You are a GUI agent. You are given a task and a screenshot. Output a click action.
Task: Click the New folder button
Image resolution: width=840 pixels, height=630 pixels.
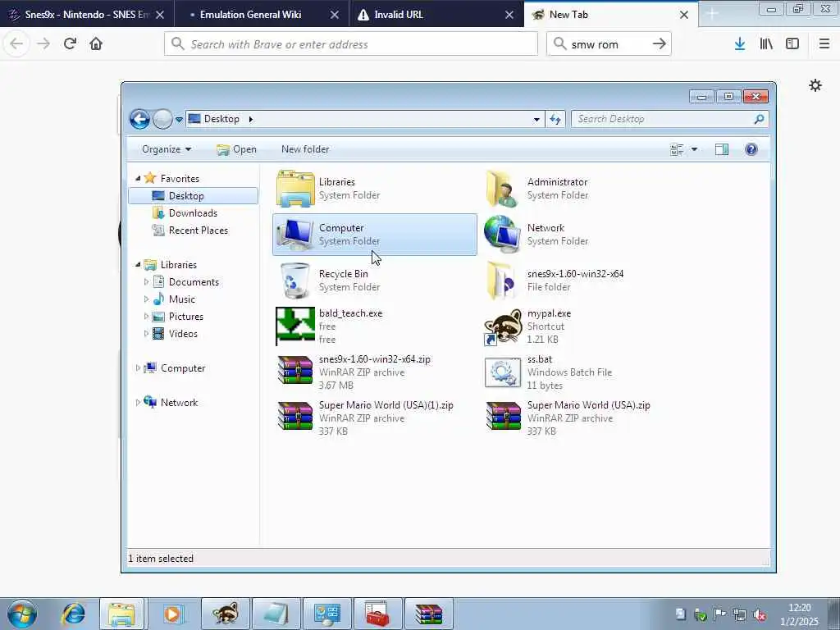click(x=305, y=149)
